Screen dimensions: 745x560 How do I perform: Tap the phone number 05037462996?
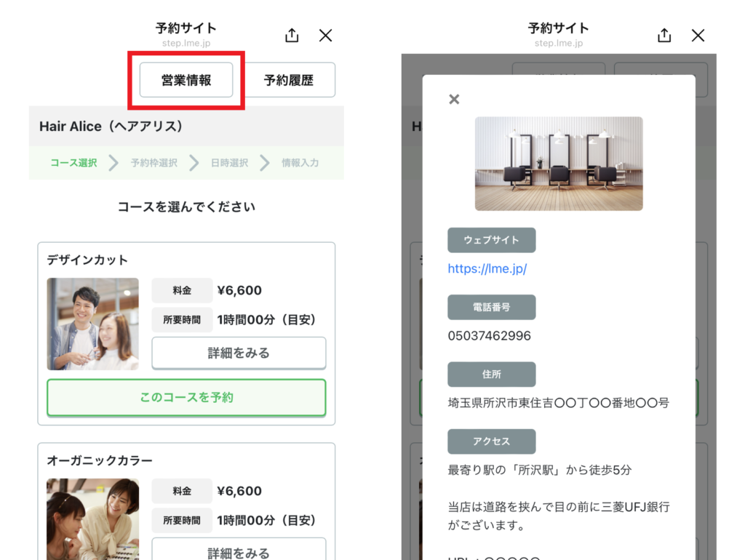point(490,336)
